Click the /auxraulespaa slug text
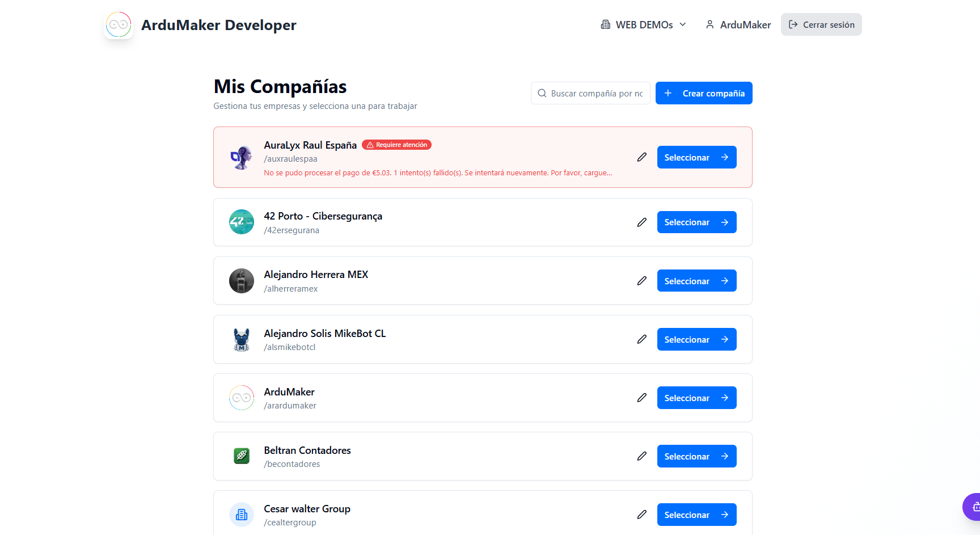Screen dimensions: 980x535 pyautogui.click(x=290, y=159)
